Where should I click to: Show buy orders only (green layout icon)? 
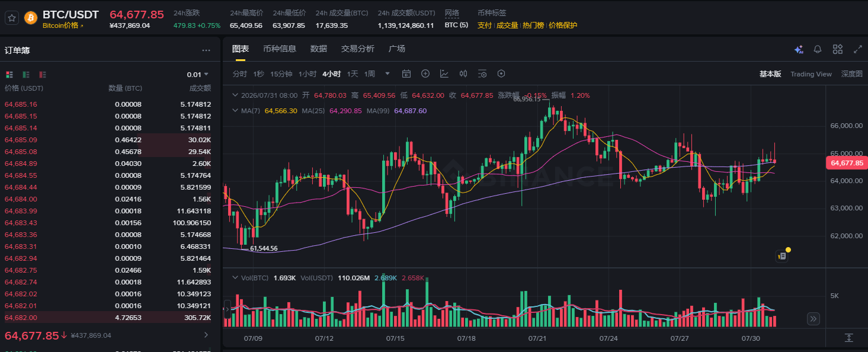[x=26, y=75]
